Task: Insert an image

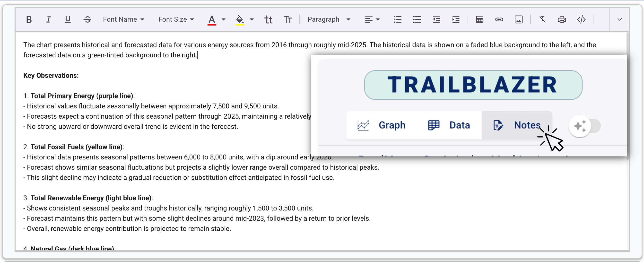Action: pos(519,19)
